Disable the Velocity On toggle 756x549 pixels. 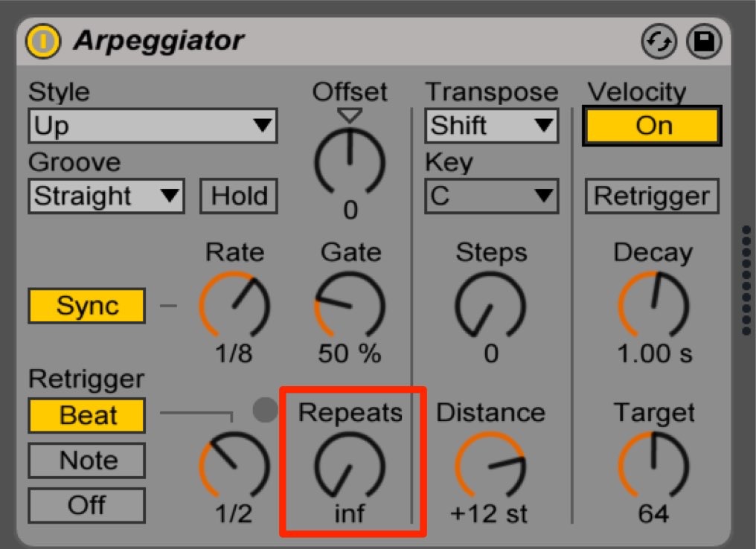tap(653, 126)
